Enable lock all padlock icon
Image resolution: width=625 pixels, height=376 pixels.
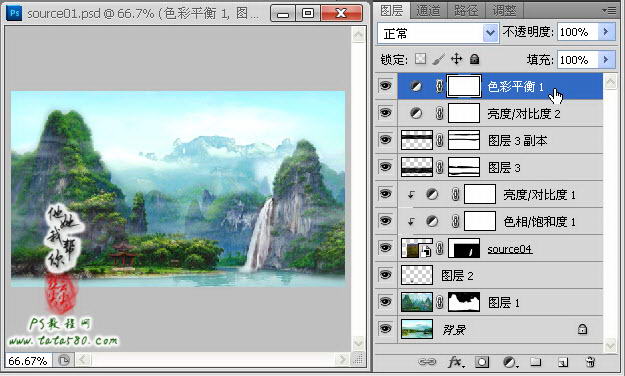coord(474,59)
